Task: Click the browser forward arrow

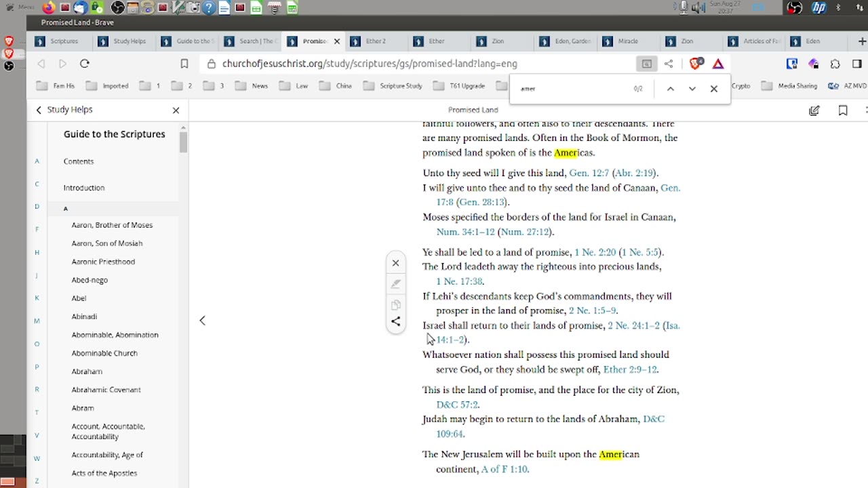Action: point(62,64)
